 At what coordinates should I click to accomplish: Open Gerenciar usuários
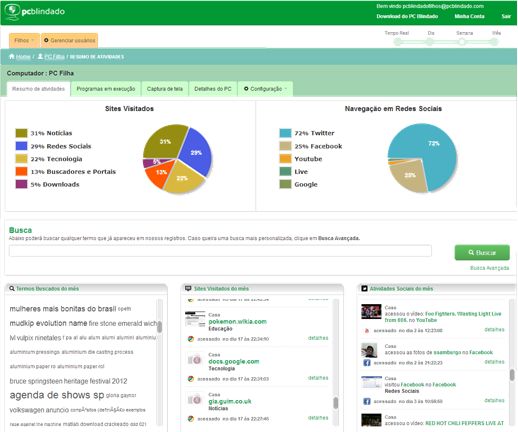[69, 40]
